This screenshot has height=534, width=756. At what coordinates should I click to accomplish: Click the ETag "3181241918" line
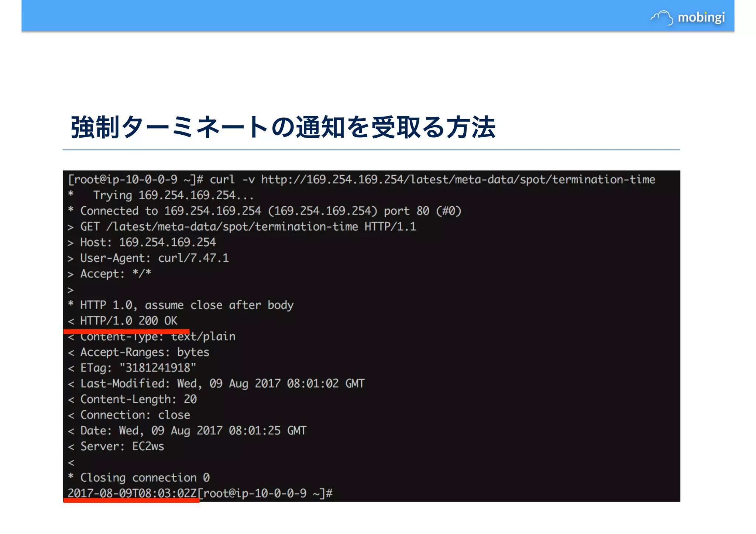click(132, 368)
